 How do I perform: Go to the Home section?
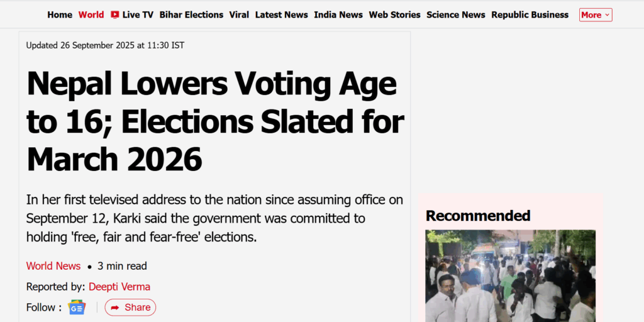pos(60,14)
